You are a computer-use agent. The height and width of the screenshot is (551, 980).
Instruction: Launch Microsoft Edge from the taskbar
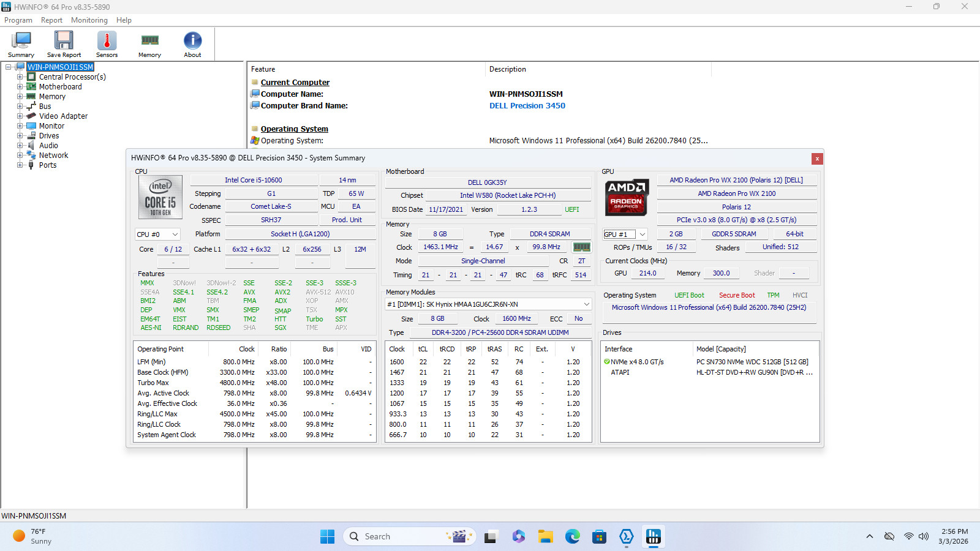573,536
